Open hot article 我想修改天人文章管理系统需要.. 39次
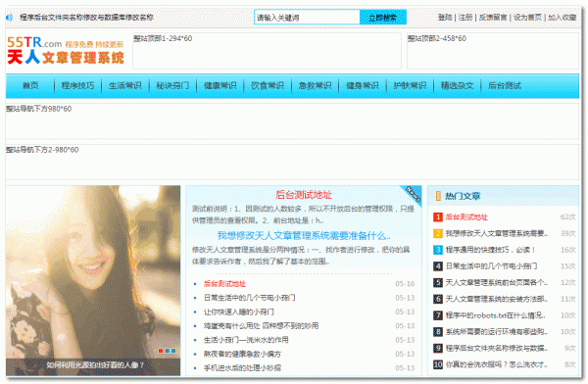The image size is (588, 384). 497,233
